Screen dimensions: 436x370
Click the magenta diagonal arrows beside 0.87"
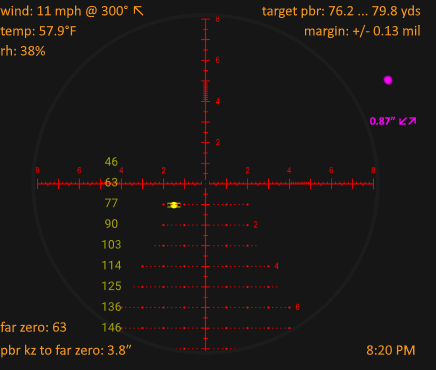[x=407, y=121]
